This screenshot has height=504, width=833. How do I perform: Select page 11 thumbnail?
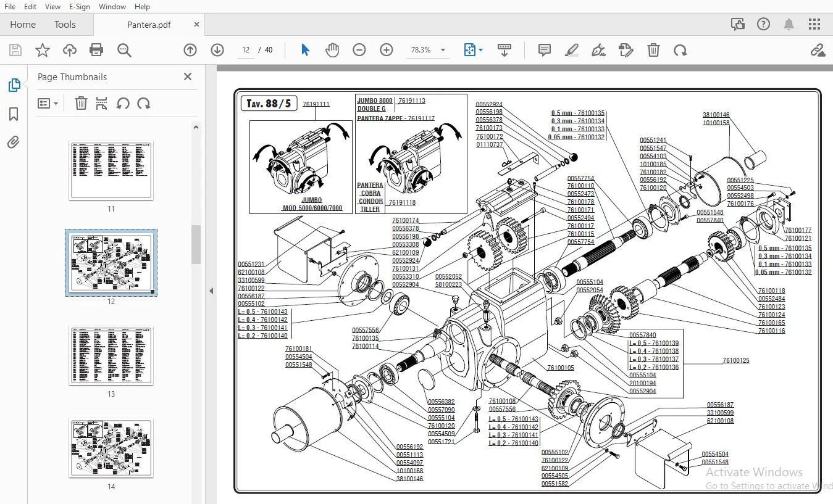pos(111,170)
